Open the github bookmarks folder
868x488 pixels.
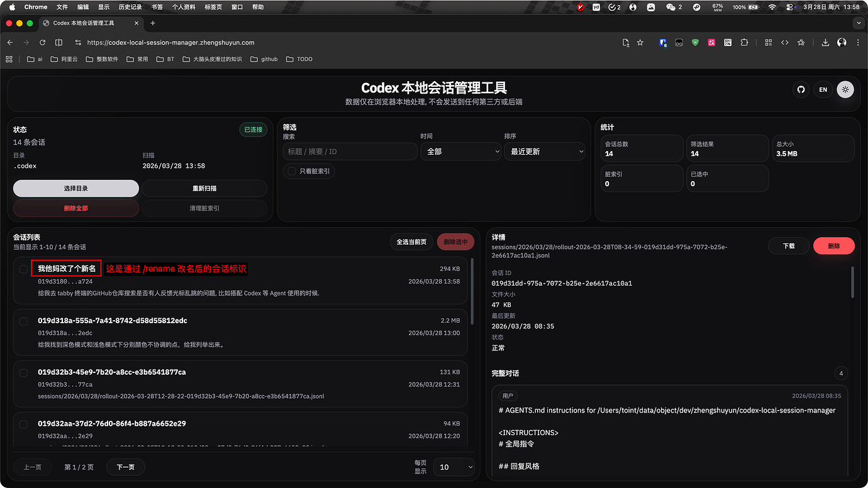point(264,59)
